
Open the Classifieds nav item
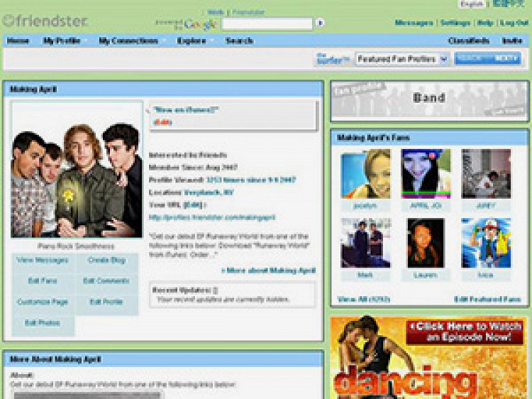pyautogui.click(x=469, y=40)
